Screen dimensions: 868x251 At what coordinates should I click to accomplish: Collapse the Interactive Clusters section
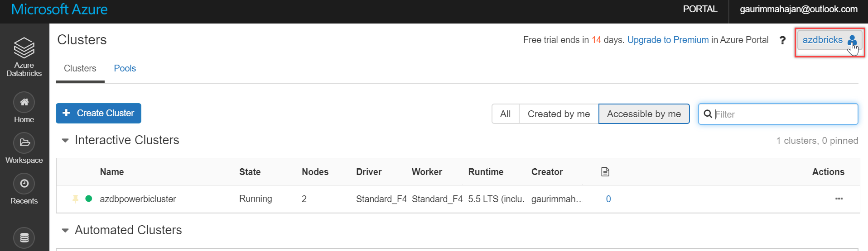[65, 141]
